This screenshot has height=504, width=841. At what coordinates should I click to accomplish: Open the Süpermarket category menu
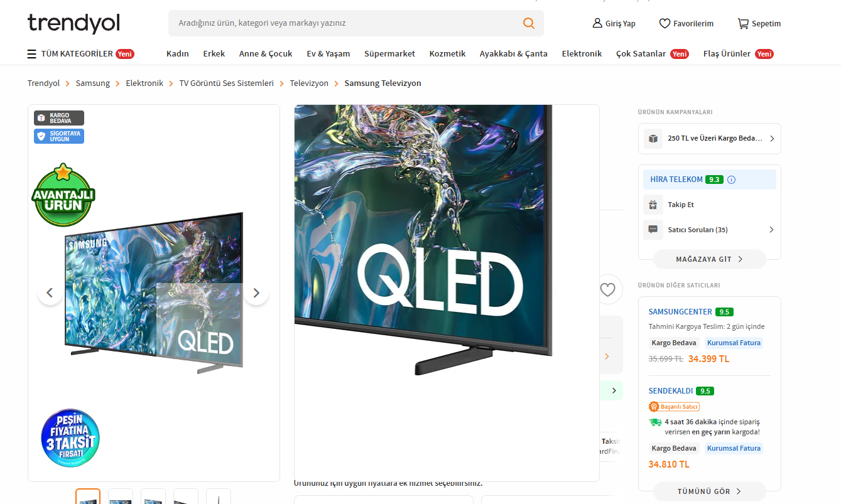[389, 54]
